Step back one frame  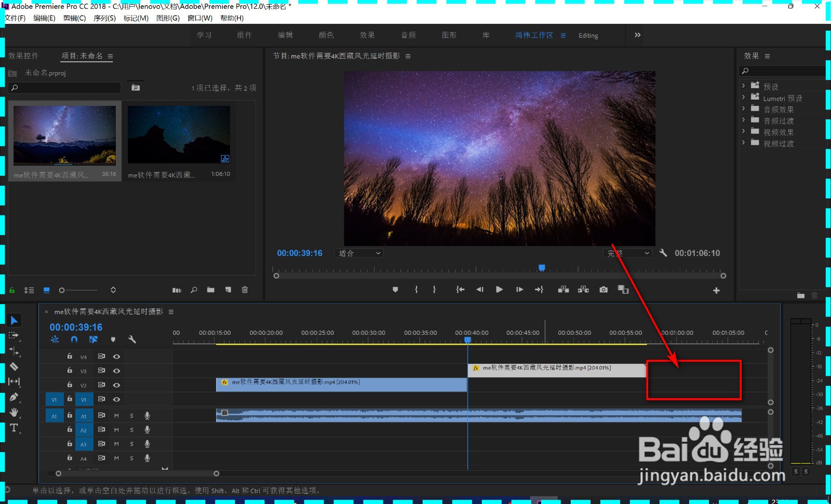[480, 290]
